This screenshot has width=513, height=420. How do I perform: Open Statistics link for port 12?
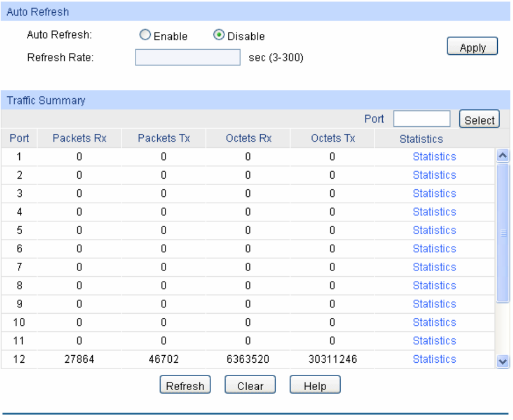pos(434,359)
